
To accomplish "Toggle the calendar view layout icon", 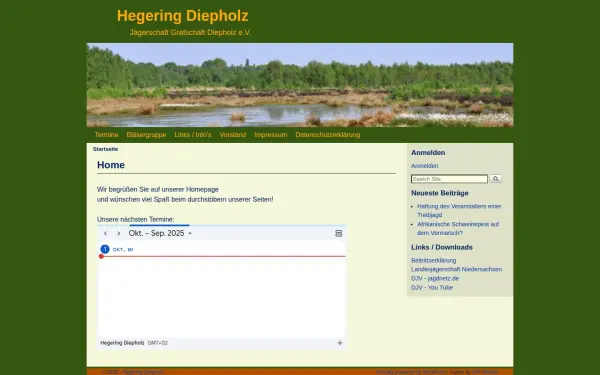I will [x=339, y=233].
